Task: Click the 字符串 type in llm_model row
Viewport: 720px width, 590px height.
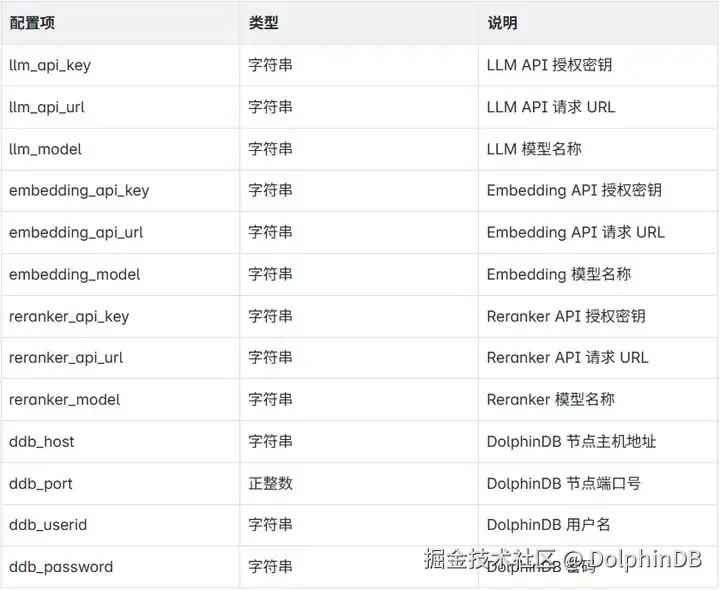Action: 270,149
